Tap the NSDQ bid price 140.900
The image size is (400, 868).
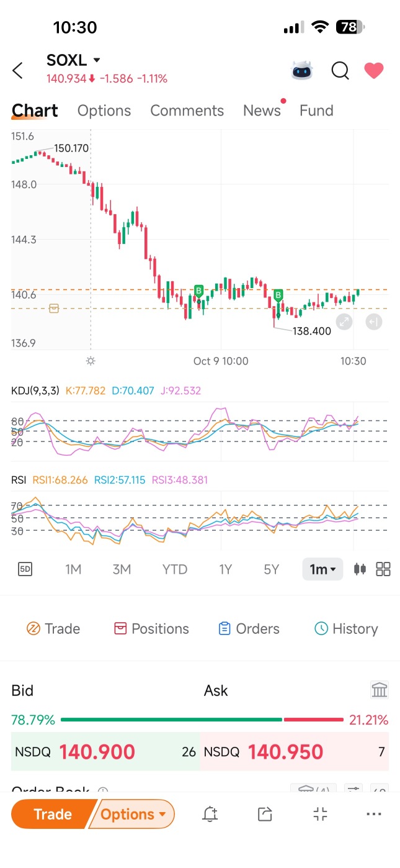[105, 752]
